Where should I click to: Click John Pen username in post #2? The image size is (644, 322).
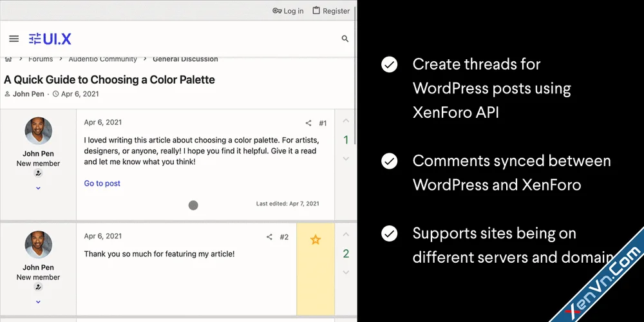38,267
